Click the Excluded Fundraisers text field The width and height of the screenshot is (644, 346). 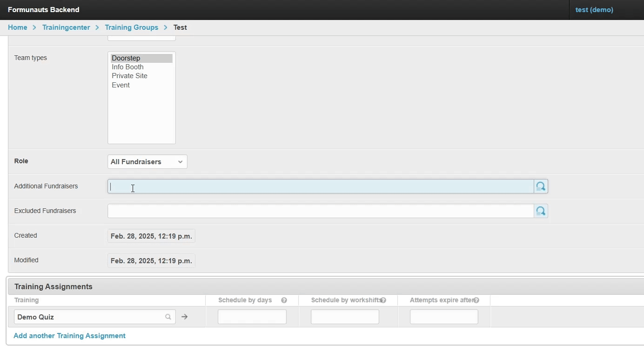coord(320,211)
